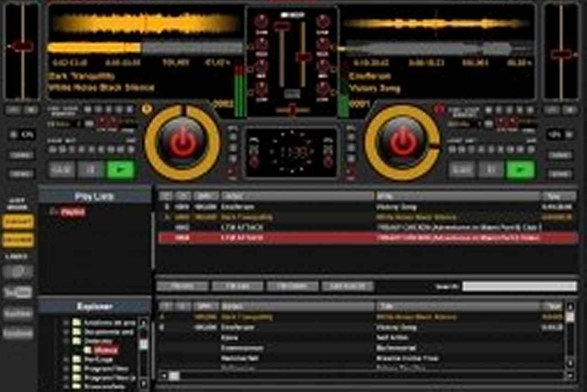This screenshot has height=392, width=587.
Task: Expand the Documents folder in Explorer tree
Action: click(x=66, y=332)
